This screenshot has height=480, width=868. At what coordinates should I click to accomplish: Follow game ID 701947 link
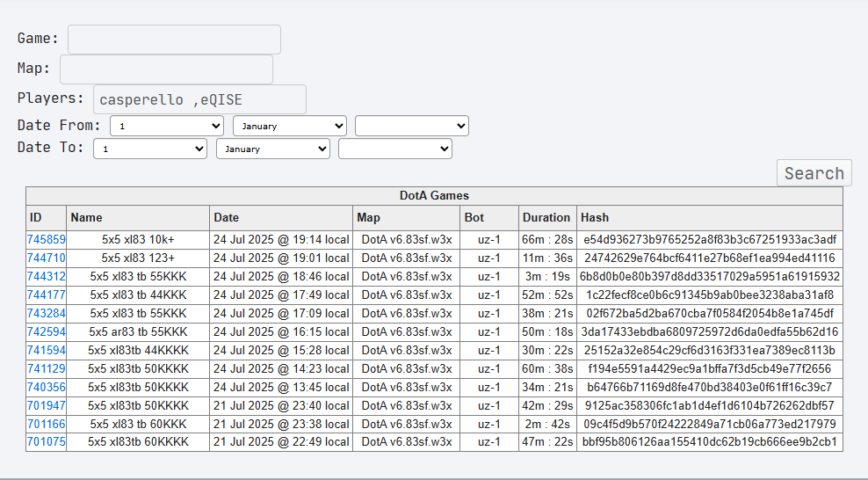click(46, 406)
